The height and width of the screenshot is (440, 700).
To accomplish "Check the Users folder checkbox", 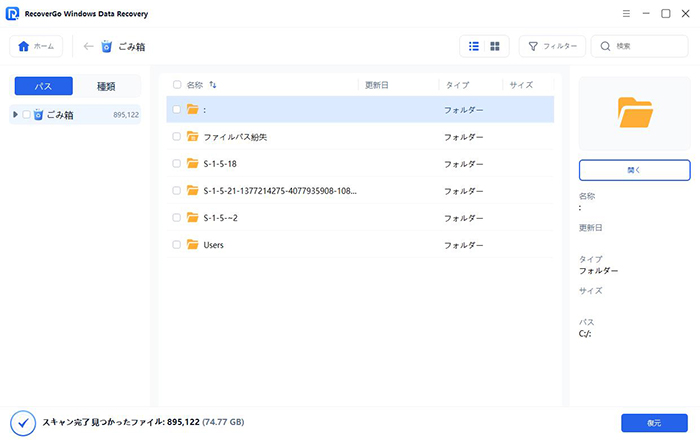I will 177,245.
